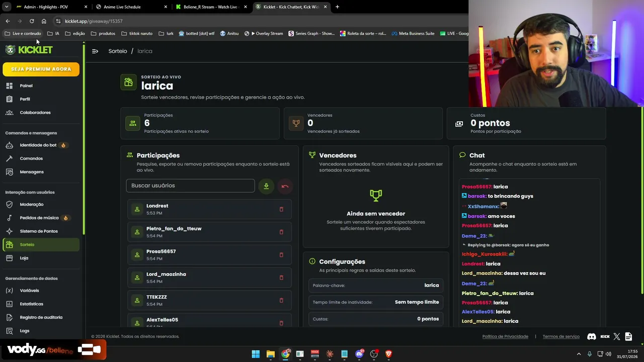Open Discord link icon in the footer
This screenshot has height=362, width=644.
(x=592, y=336)
